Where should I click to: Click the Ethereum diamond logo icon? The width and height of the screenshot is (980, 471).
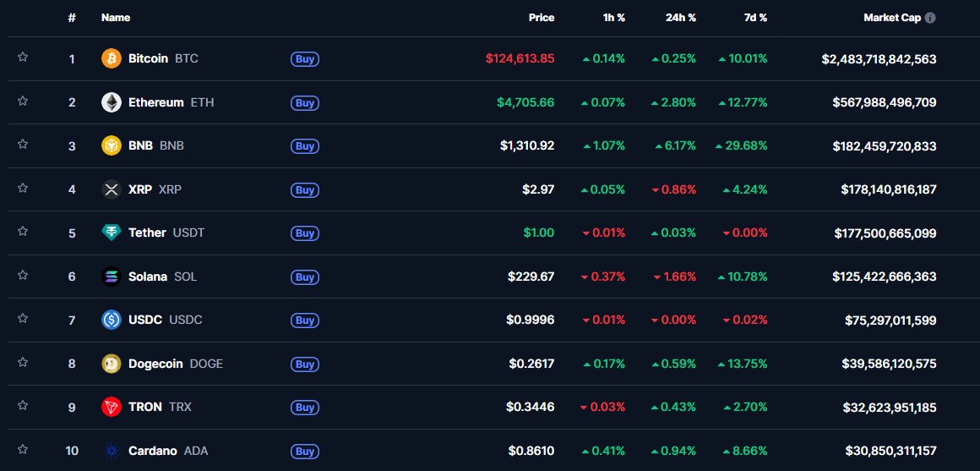pyautogui.click(x=112, y=103)
